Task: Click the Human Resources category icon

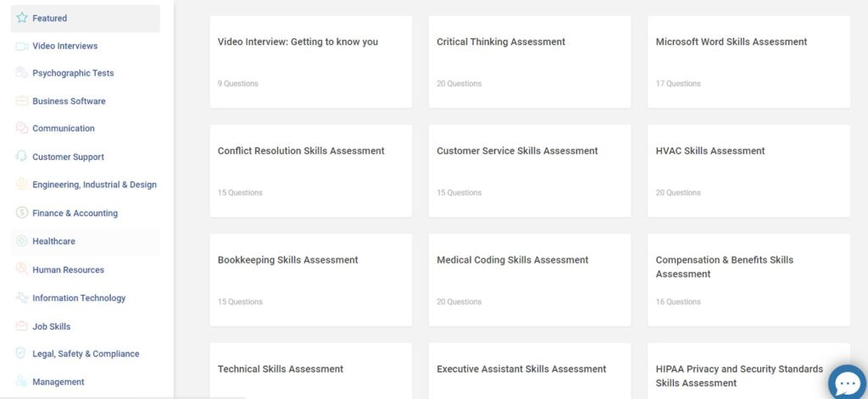Action: coord(21,269)
